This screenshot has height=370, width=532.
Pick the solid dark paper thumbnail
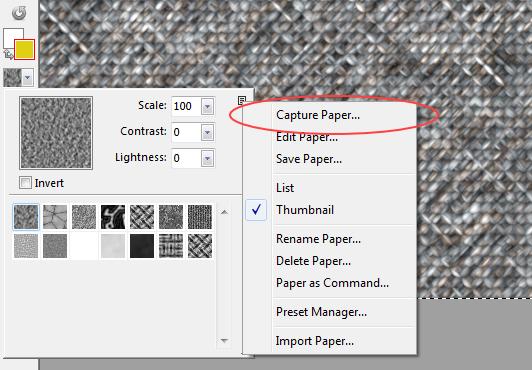point(142,246)
